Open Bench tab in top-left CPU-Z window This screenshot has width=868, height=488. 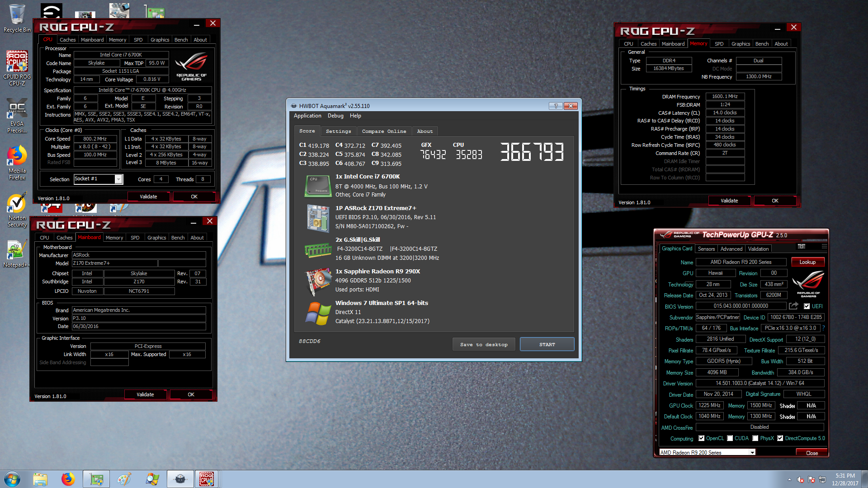pos(181,40)
